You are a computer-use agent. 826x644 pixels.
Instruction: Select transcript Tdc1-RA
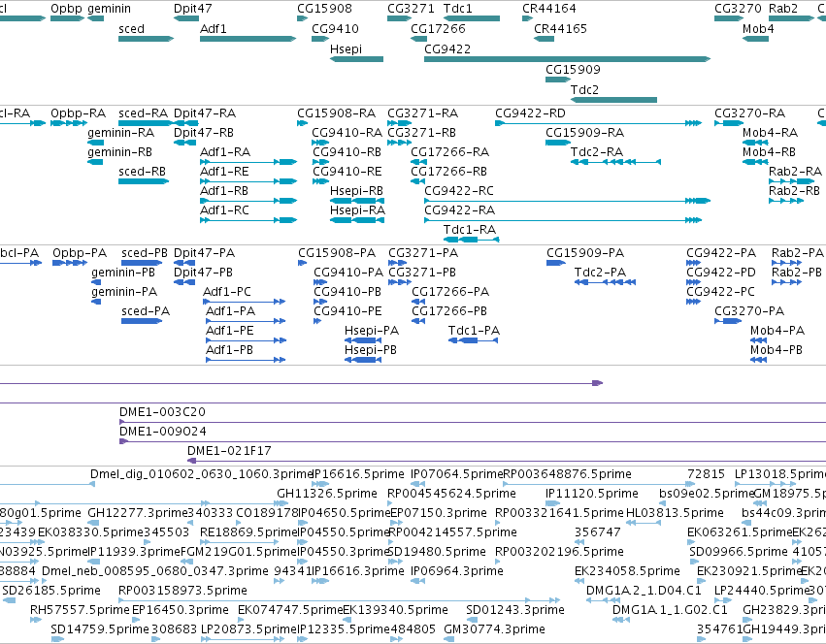pos(471,240)
